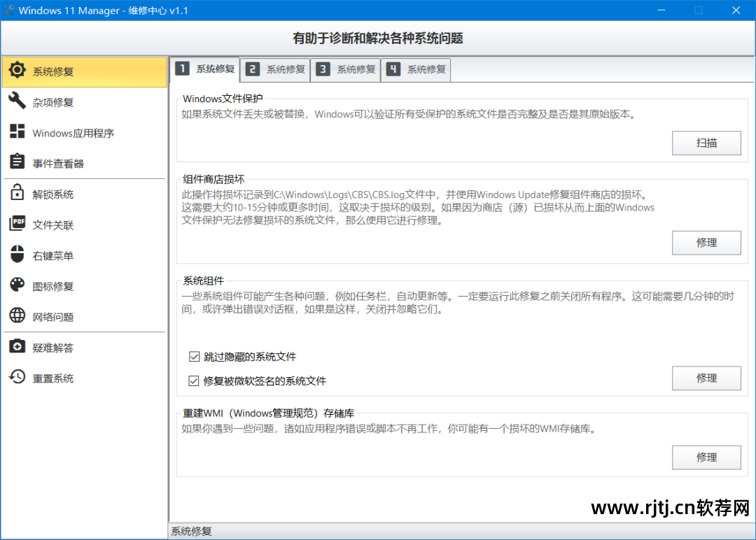Click the 系统组件 group title
The height and width of the screenshot is (540, 756).
pos(204,280)
